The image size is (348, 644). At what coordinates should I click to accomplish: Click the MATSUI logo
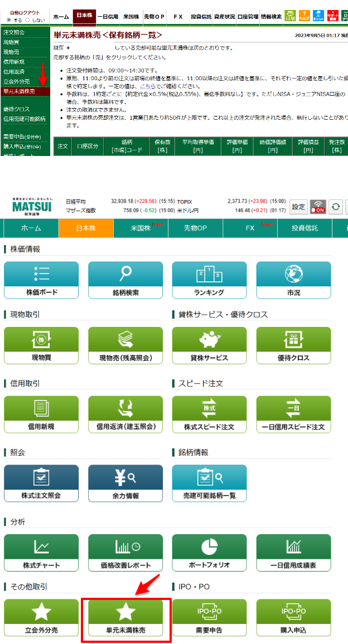pyautogui.click(x=32, y=206)
